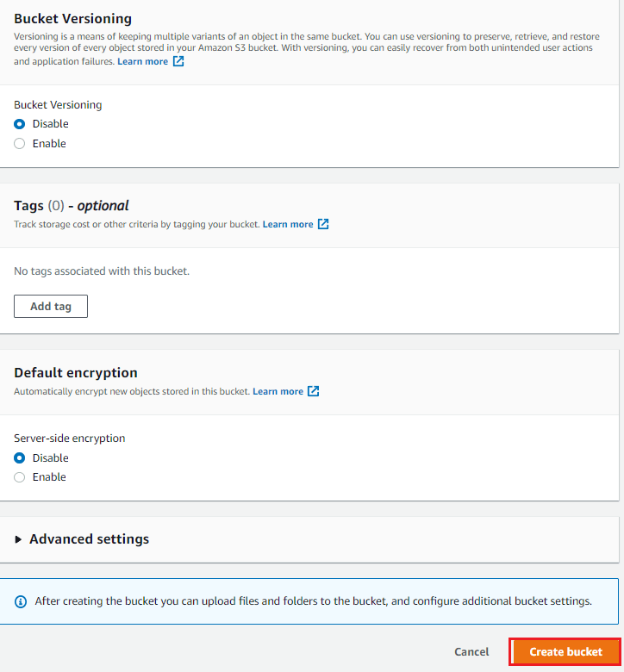The height and width of the screenshot is (672, 624).
Task: Open external link icon beside versioning Learn more
Action: (x=178, y=61)
